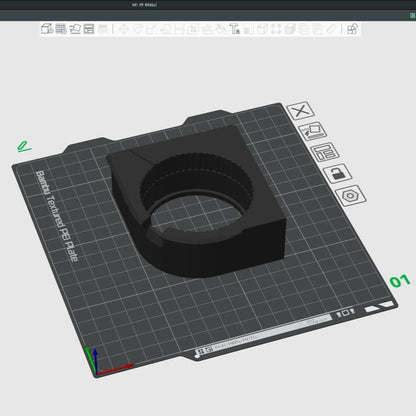Choose the Lay on Face tool
This screenshot has width=416, height=416.
(x=165, y=29)
